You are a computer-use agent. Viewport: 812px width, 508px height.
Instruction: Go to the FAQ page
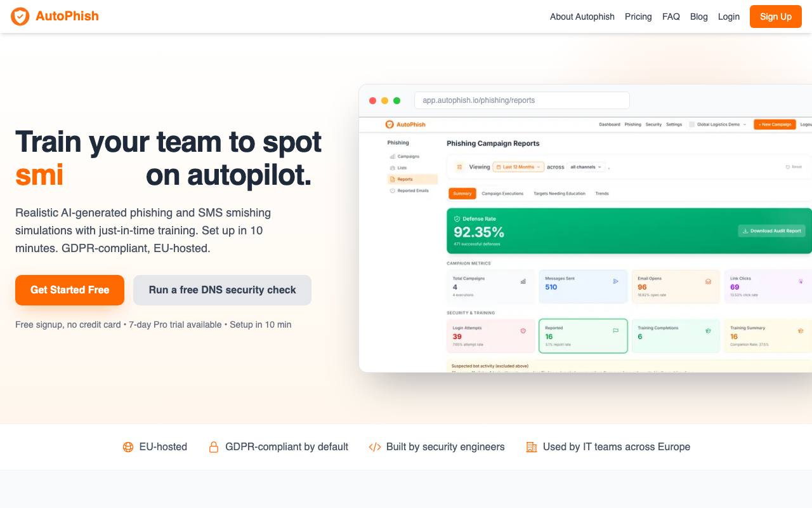(x=671, y=17)
